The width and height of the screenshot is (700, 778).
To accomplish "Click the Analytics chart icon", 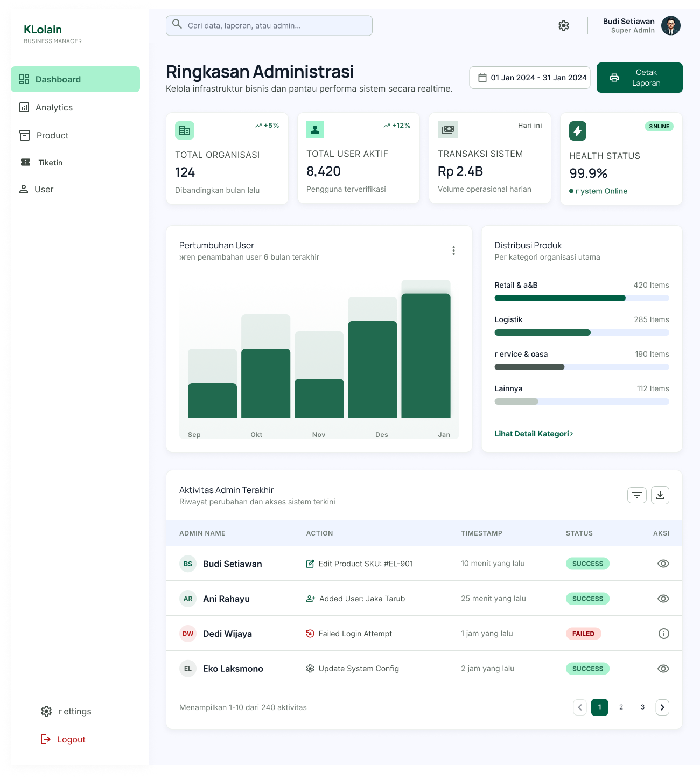I will tap(24, 107).
